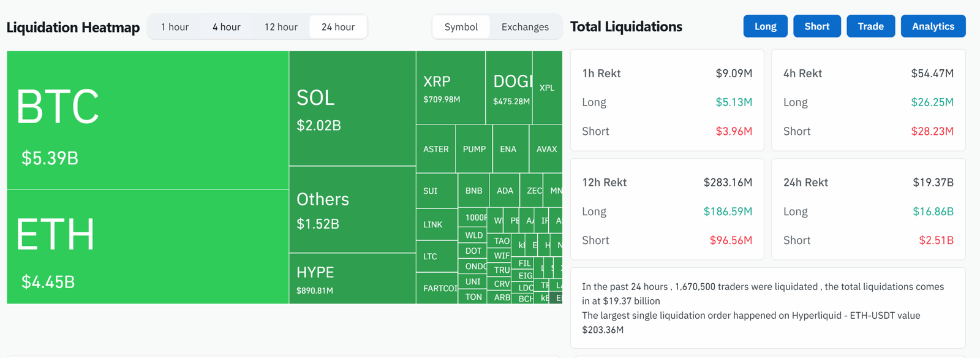This screenshot has width=980, height=358.
Task: Click the 24h Rekt summary card
Action: pos(868,209)
